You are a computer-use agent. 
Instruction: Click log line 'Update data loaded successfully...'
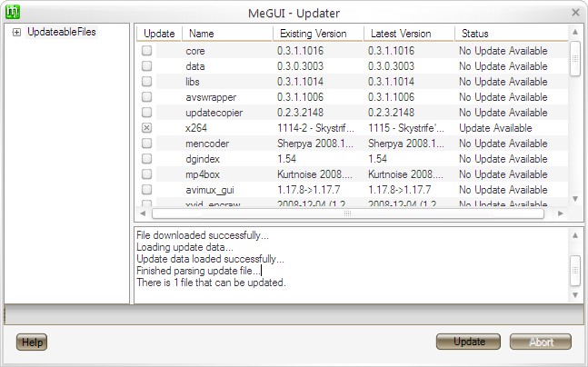click(210, 259)
